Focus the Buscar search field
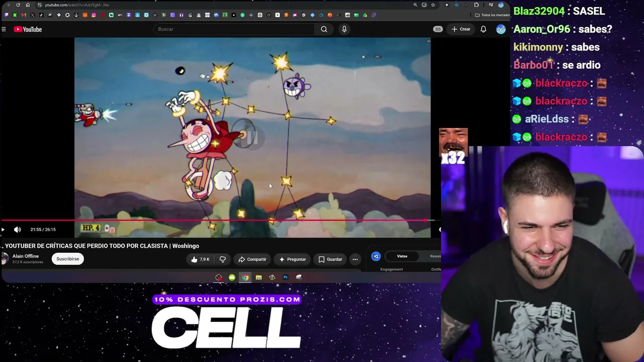 234,29
